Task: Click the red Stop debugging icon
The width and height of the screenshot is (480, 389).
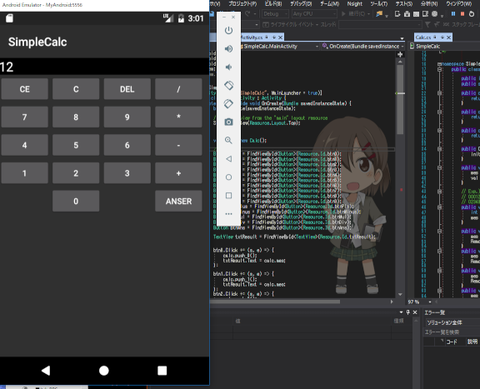Action: [x=462, y=14]
